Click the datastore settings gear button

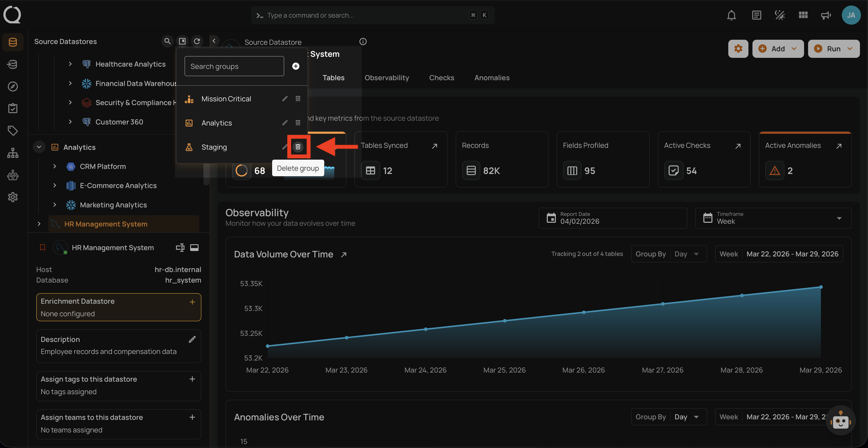[738, 49]
